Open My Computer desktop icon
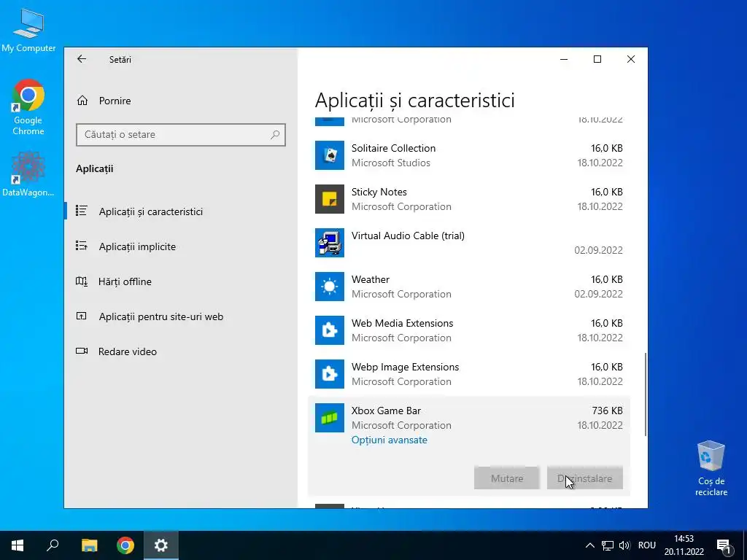The width and height of the screenshot is (747, 560). [28, 29]
